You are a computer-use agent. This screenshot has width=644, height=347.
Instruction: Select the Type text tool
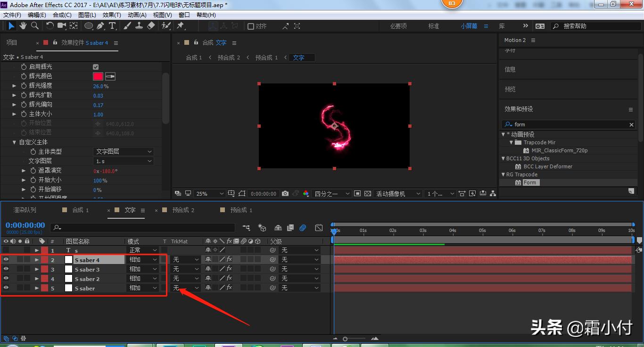click(112, 26)
